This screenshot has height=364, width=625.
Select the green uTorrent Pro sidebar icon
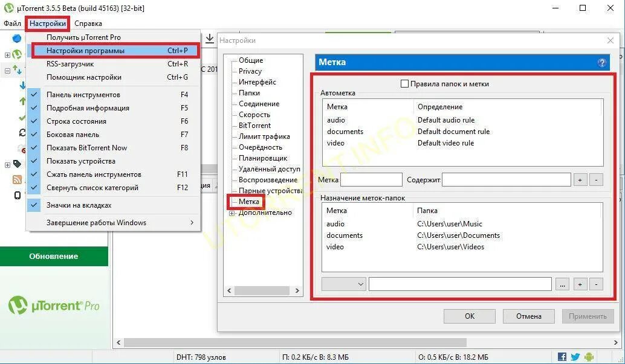click(x=17, y=54)
